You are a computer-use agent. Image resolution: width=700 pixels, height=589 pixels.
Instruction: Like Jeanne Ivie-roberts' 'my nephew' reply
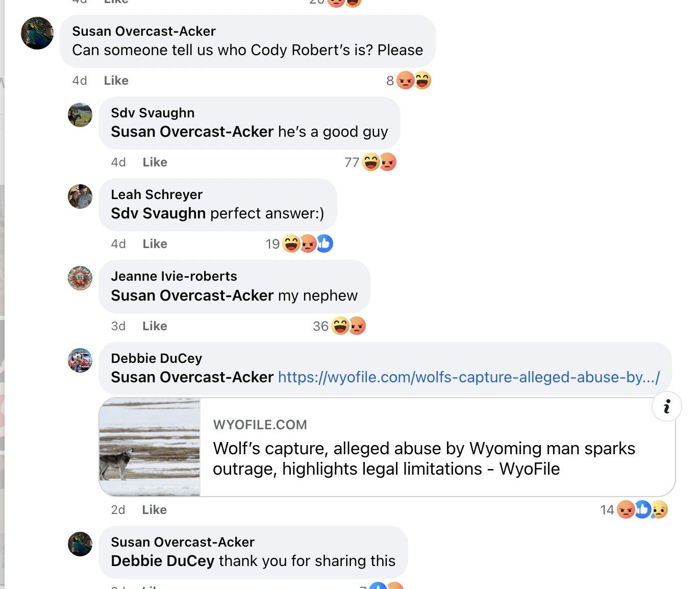click(x=155, y=326)
